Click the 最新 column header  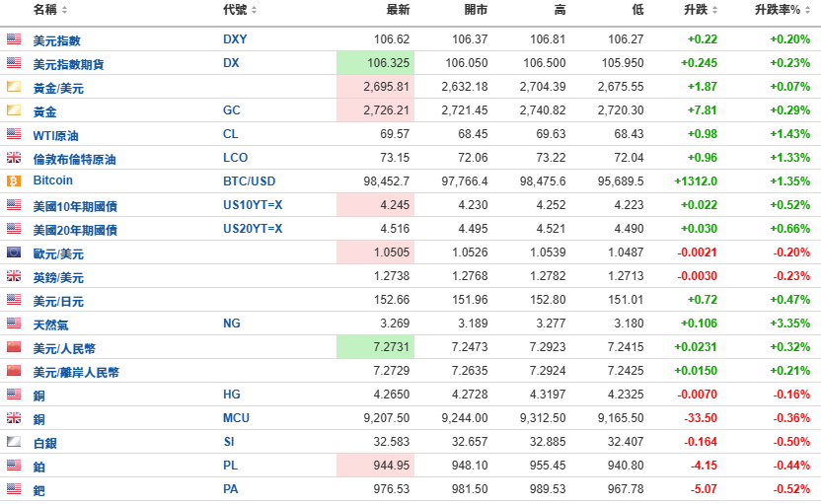click(x=398, y=10)
